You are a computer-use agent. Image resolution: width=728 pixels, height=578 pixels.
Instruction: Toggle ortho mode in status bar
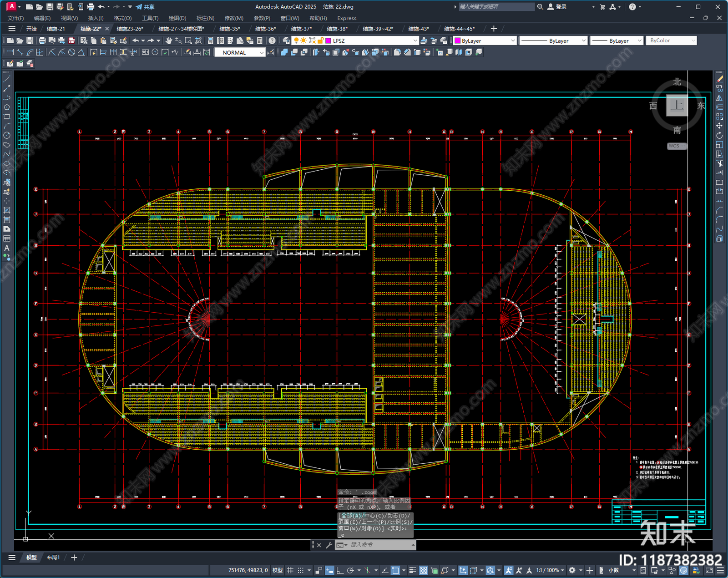(x=340, y=570)
